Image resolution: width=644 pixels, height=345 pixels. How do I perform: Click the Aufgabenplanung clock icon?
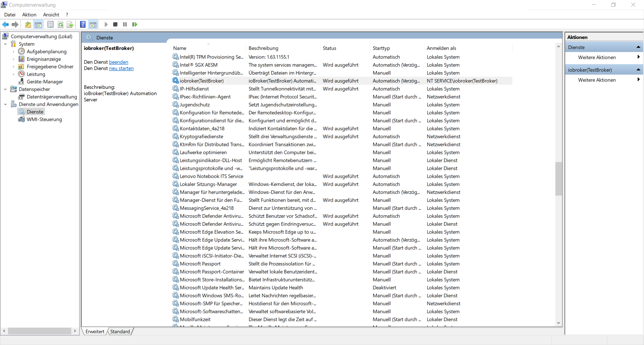click(21, 51)
